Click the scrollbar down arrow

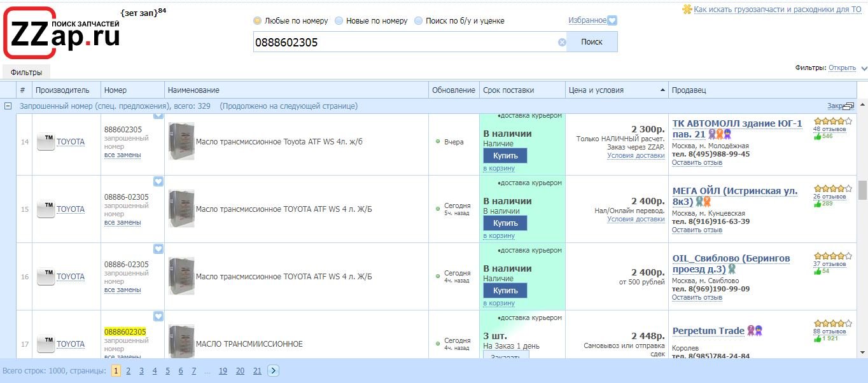point(862,353)
